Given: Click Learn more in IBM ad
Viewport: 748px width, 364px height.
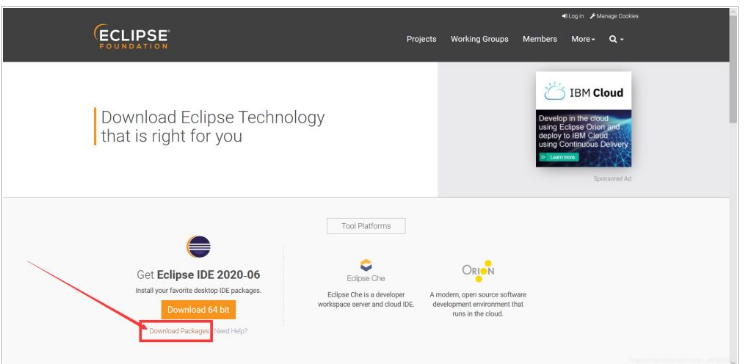Looking at the screenshot, I should [559, 157].
